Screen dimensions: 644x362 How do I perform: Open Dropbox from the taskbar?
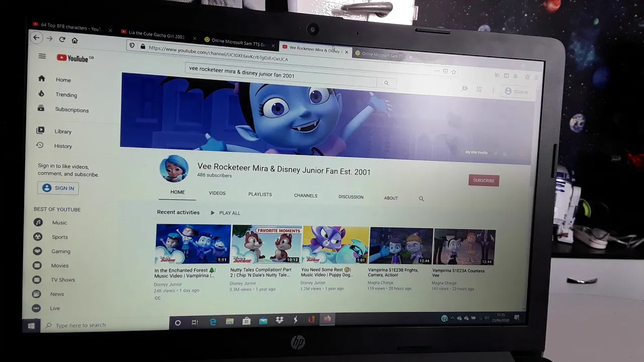click(279, 320)
